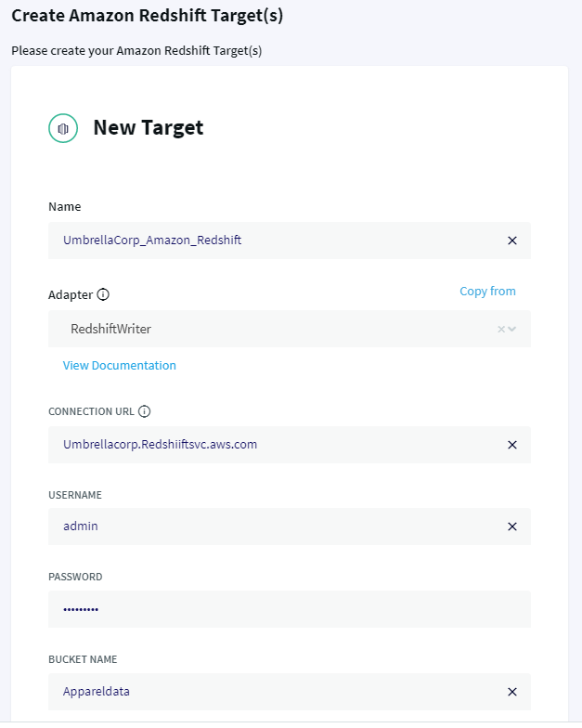Open the Copy from link
This screenshot has width=582, height=728.
(487, 292)
